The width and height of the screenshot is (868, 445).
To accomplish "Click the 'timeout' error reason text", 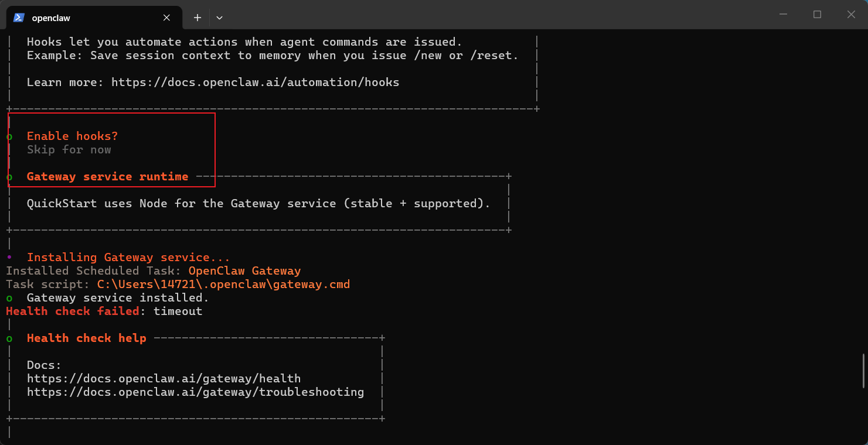I will 178,311.
